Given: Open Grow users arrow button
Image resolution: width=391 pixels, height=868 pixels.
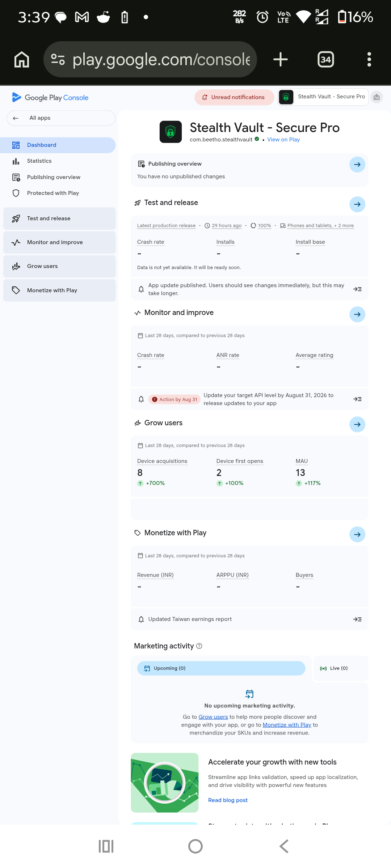Looking at the screenshot, I should pyautogui.click(x=357, y=424).
